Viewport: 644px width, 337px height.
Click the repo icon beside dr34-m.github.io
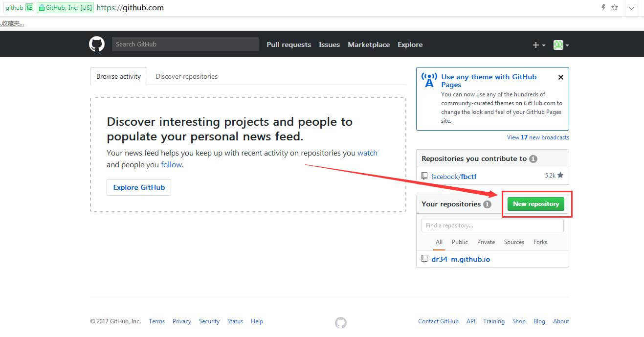pos(424,259)
